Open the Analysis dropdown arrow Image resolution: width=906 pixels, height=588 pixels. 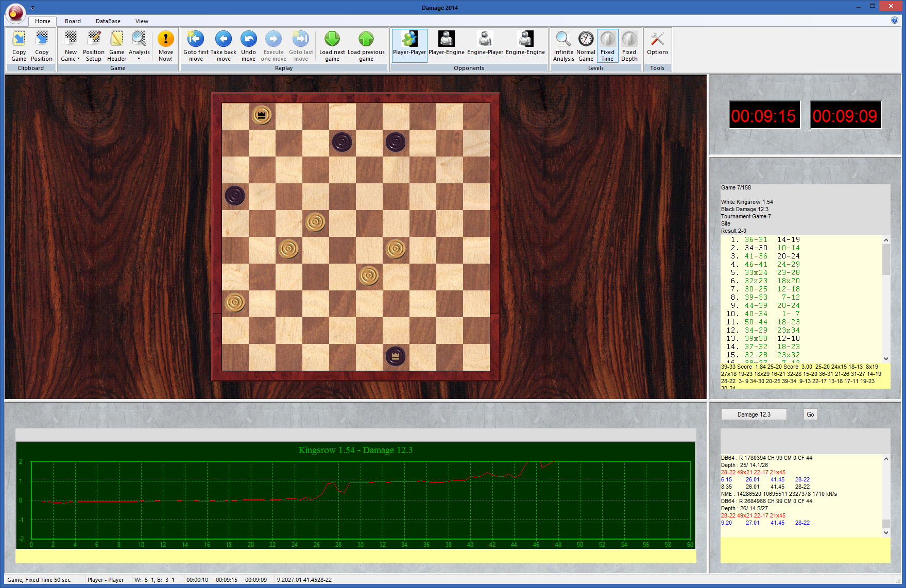pos(139,59)
